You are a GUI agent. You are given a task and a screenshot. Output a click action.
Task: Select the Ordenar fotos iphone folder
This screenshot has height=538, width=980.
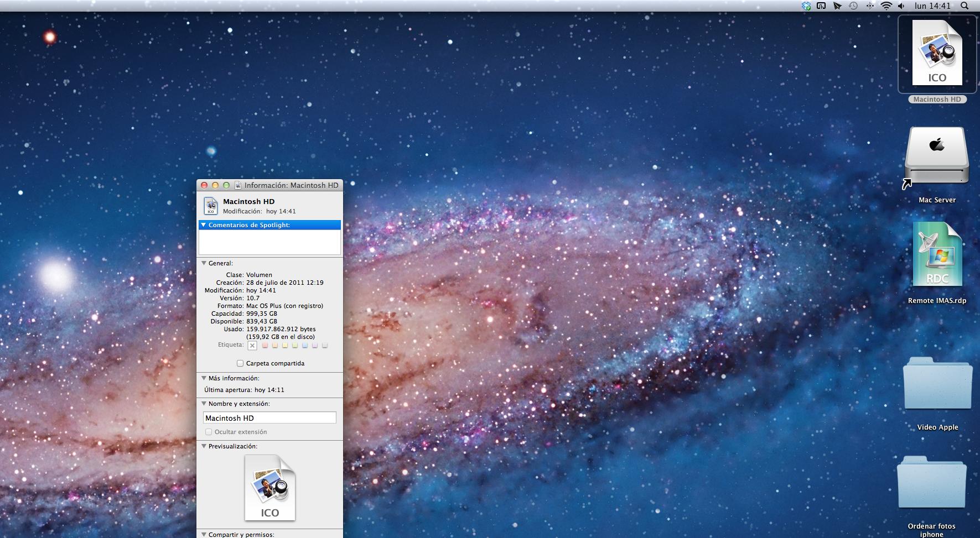[932, 481]
